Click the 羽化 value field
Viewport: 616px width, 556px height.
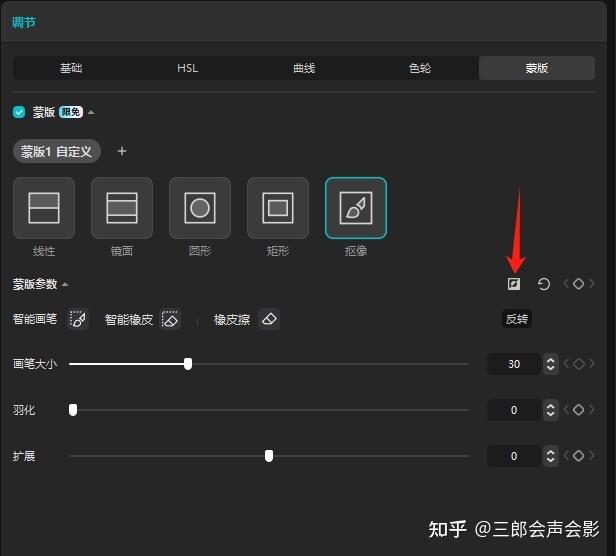514,410
